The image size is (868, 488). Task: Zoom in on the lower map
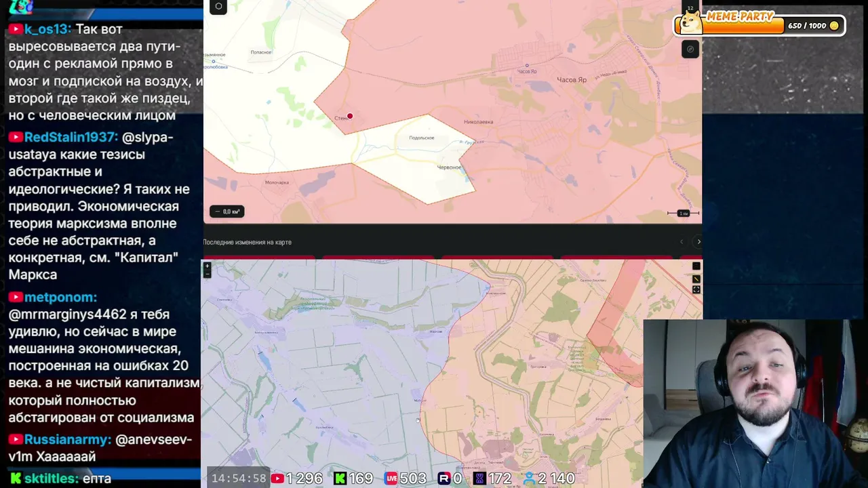click(x=208, y=266)
